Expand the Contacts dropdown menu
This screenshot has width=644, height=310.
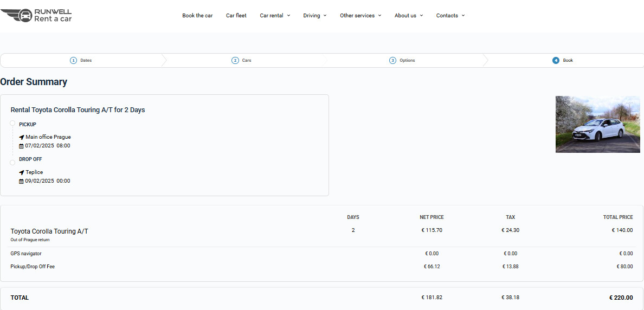[450, 16]
